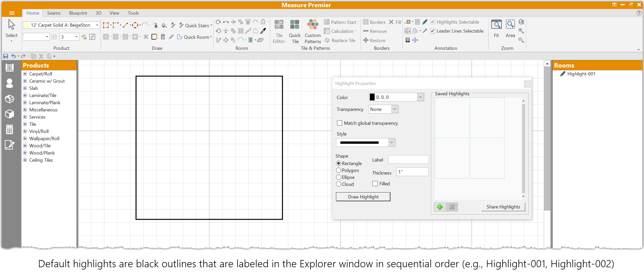Check the Filled option
Image resolution: width=644 pixels, height=278 pixels.
click(375, 184)
